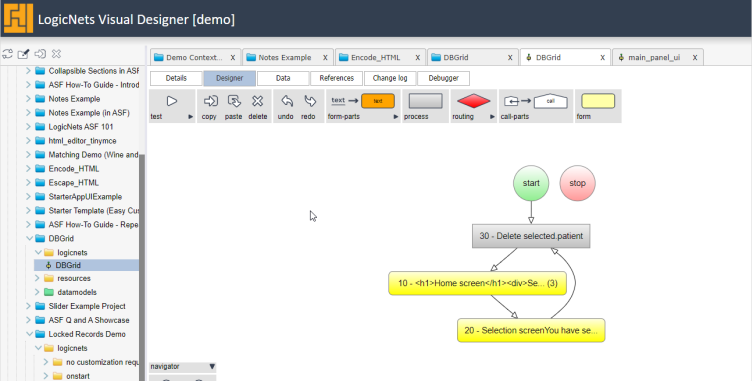Click the return arrow icon in call-parts
Viewport: 752px width, 381px height.
pos(511,101)
